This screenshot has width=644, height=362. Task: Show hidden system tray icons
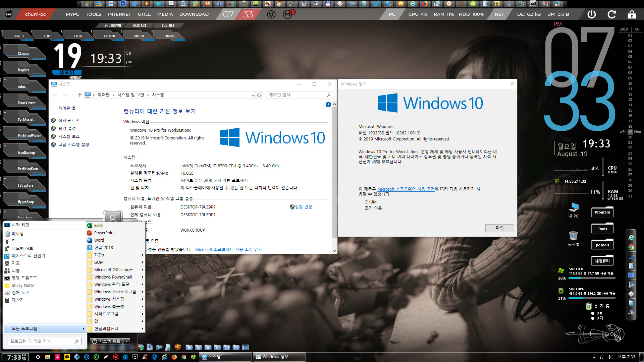pyautogui.click(x=594, y=357)
